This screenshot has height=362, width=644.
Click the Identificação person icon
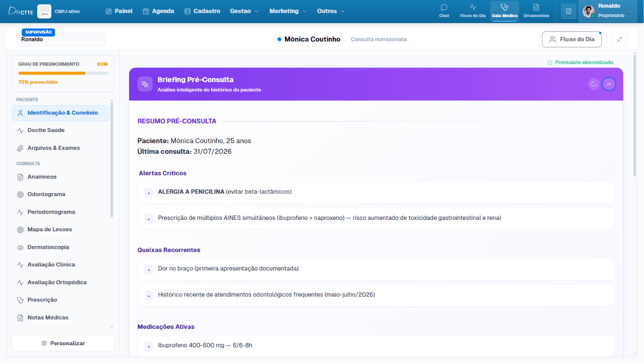[x=20, y=113]
